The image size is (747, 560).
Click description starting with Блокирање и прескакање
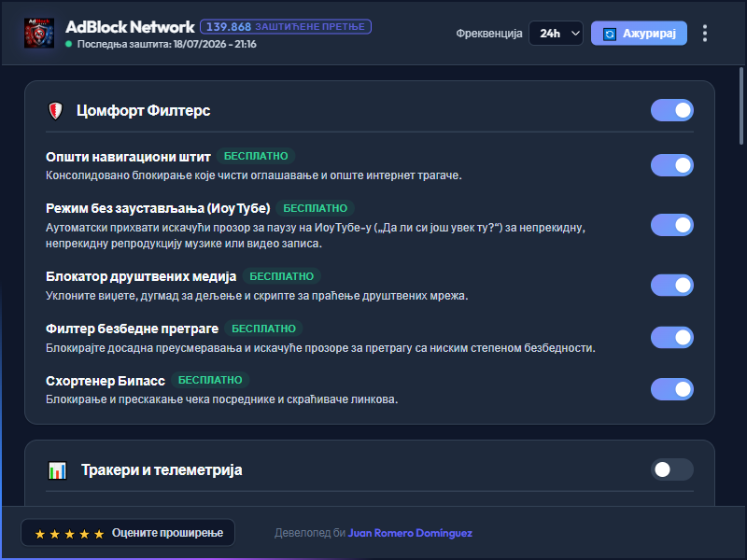[x=222, y=399]
